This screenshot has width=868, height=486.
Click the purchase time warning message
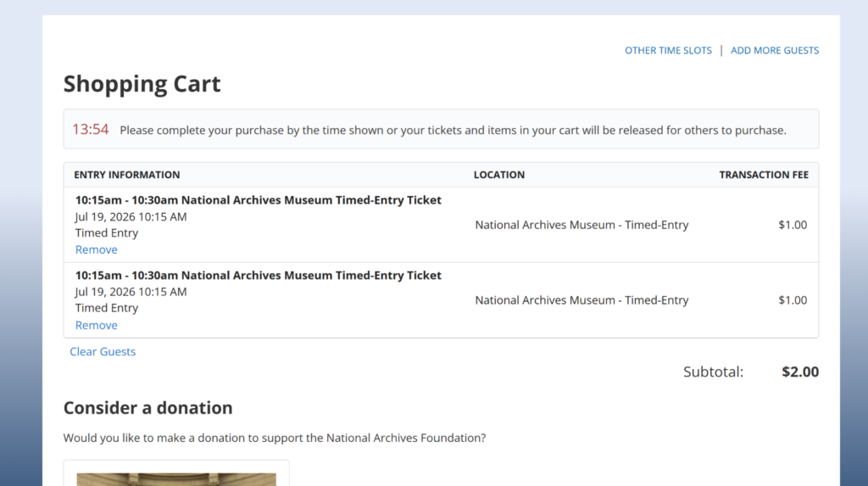click(x=453, y=131)
